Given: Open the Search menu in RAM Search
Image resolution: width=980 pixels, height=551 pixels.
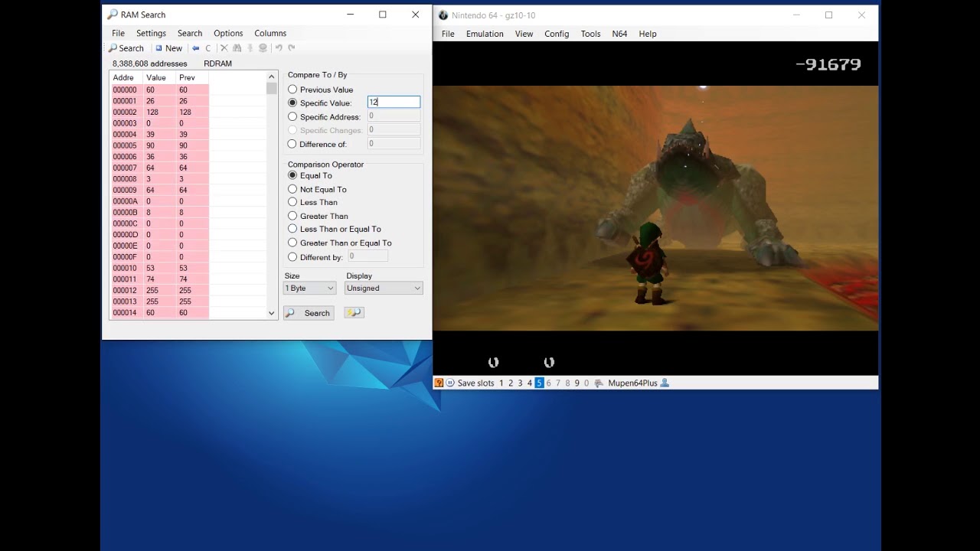Looking at the screenshot, I should (x=190, y=34).
